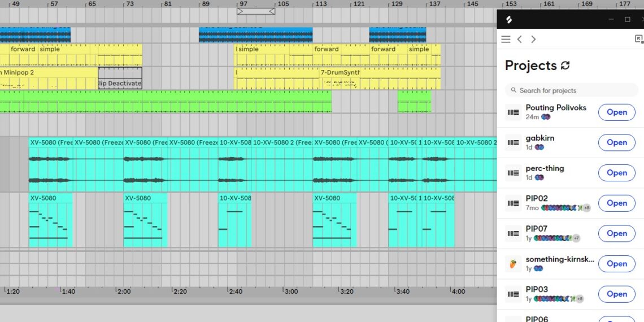The width and height of the screenshot is (644, 322).
Task: Open the gabkirn project
Action: [x=617, y=142]
